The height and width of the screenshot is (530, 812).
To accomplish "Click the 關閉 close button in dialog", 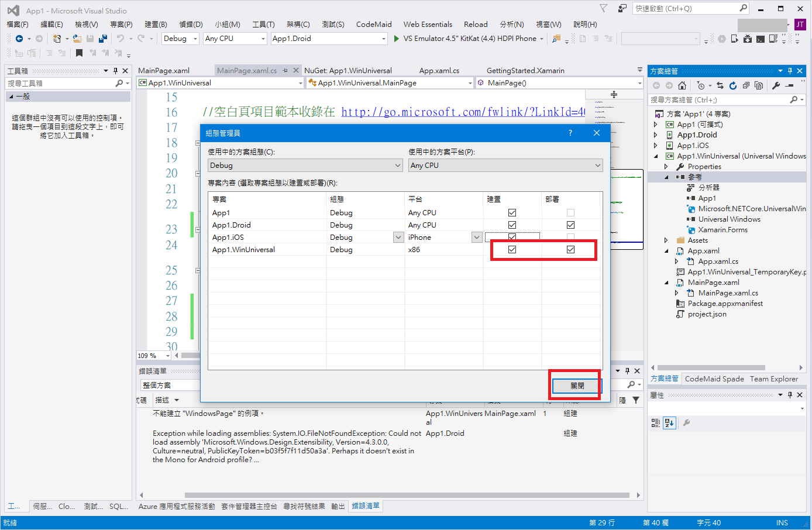I will (577, 386).
